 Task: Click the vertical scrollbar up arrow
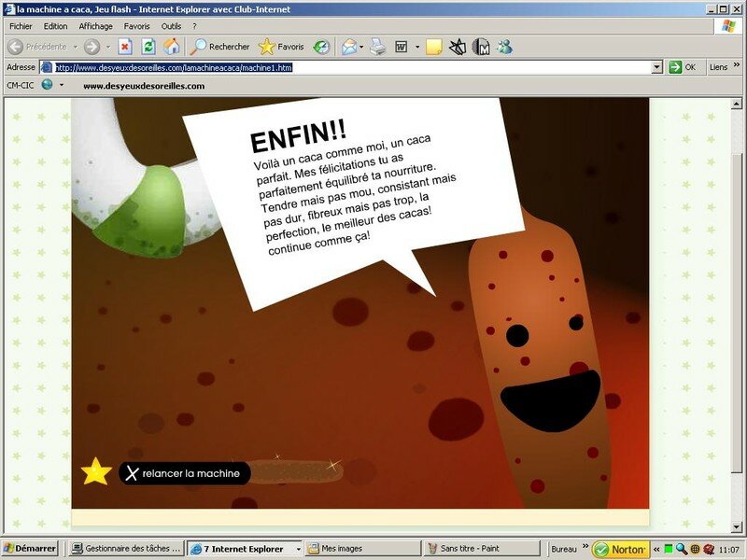pos(736,104)
